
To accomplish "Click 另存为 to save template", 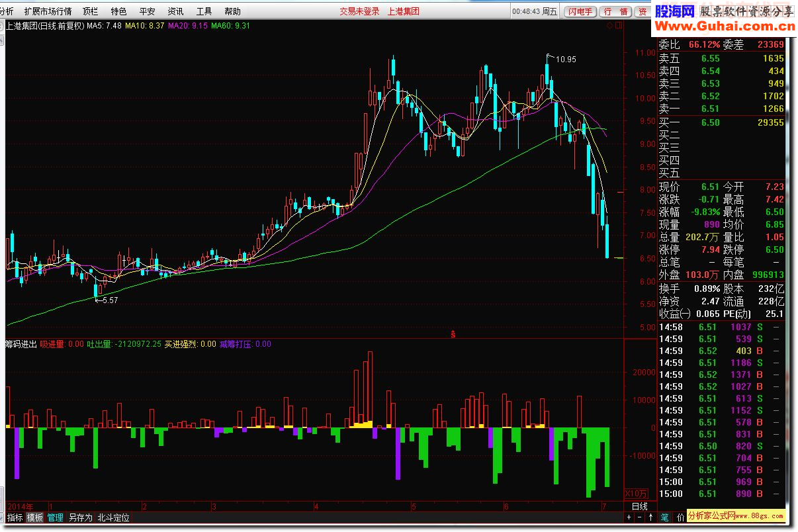I will [x=80, y=517].
